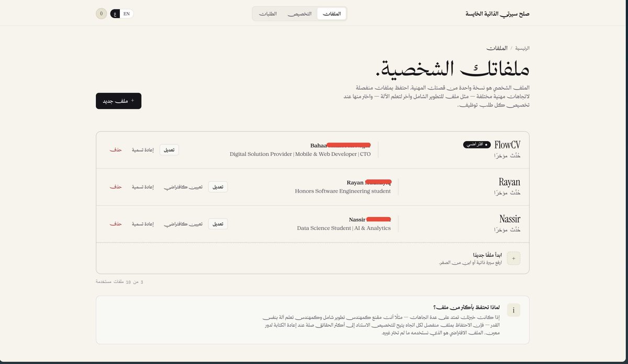Delete the Nassir profile
The width and height of the screenshot is (628, 364).
(116, 224)
